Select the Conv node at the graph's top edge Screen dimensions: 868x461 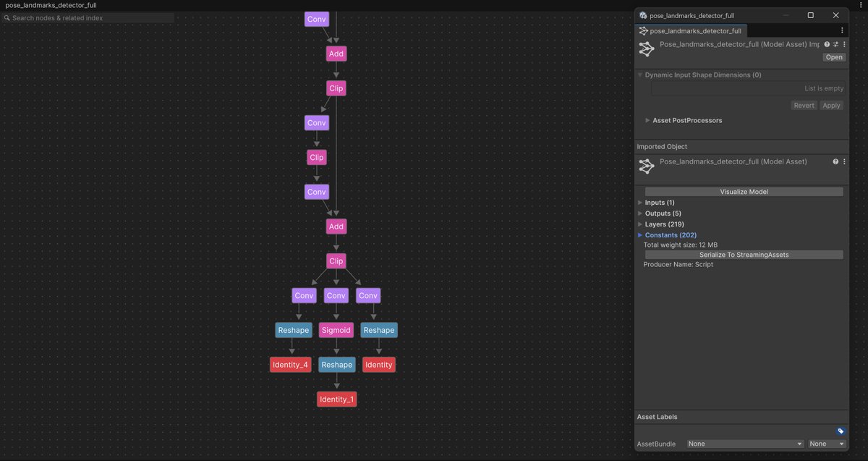pos(317,19)
